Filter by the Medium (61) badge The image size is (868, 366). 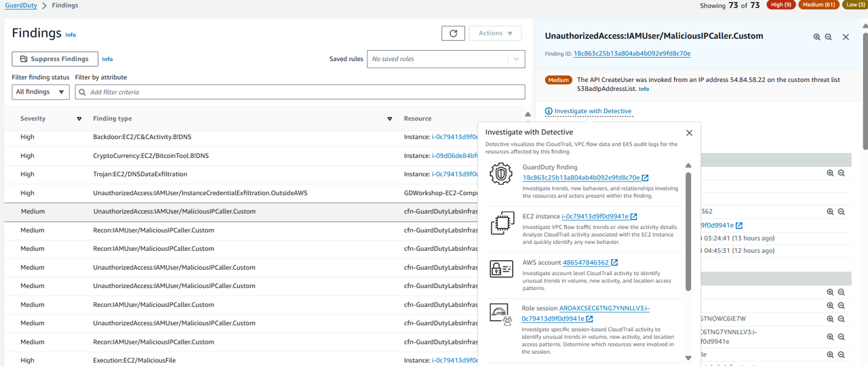click(x=819, y=5)
